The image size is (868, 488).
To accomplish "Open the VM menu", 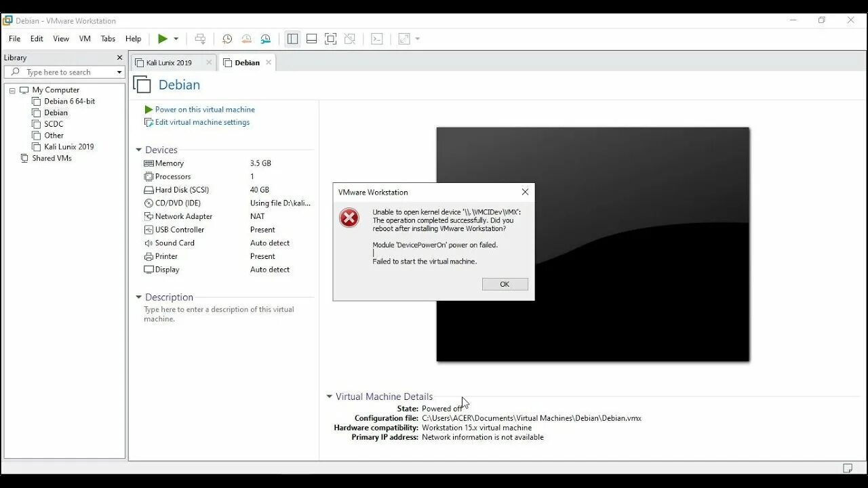I will (85, 39).
